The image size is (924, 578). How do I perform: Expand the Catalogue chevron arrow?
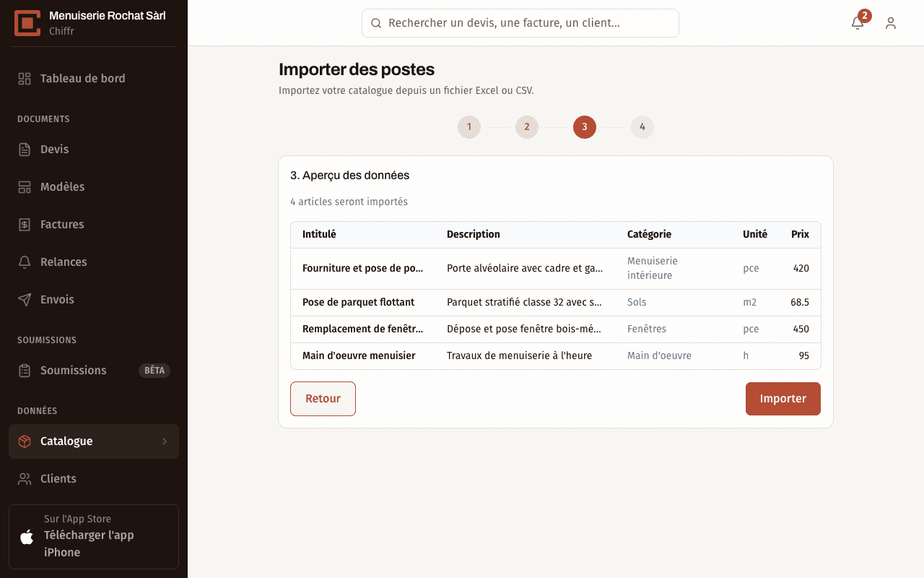(x=165, y=441)
